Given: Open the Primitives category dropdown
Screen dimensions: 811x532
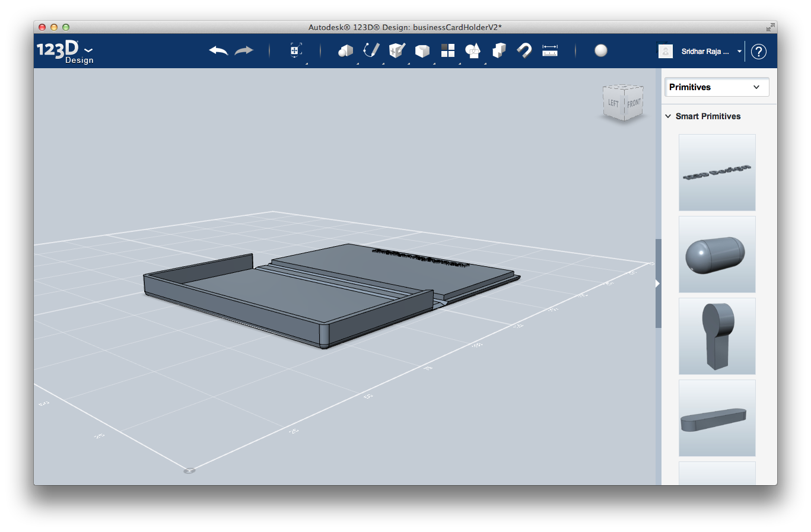Looking at the screenshot, I should (716, 87).
